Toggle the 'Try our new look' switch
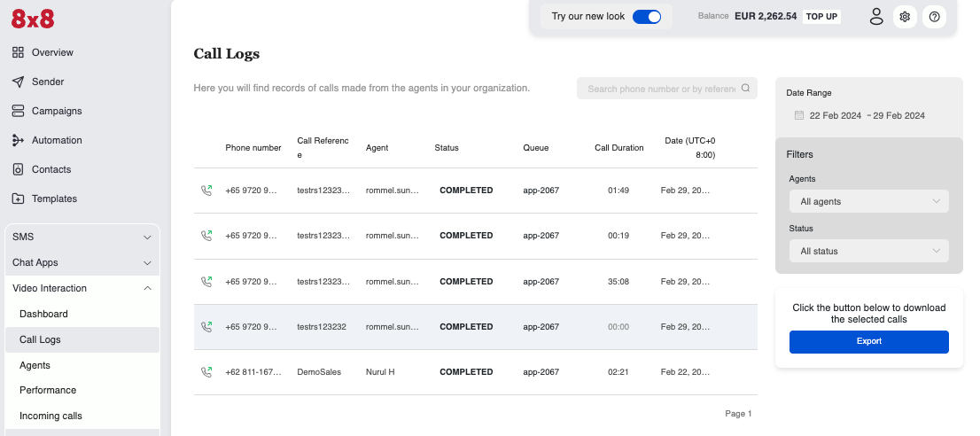980x436 pixels. pos(647,16)
